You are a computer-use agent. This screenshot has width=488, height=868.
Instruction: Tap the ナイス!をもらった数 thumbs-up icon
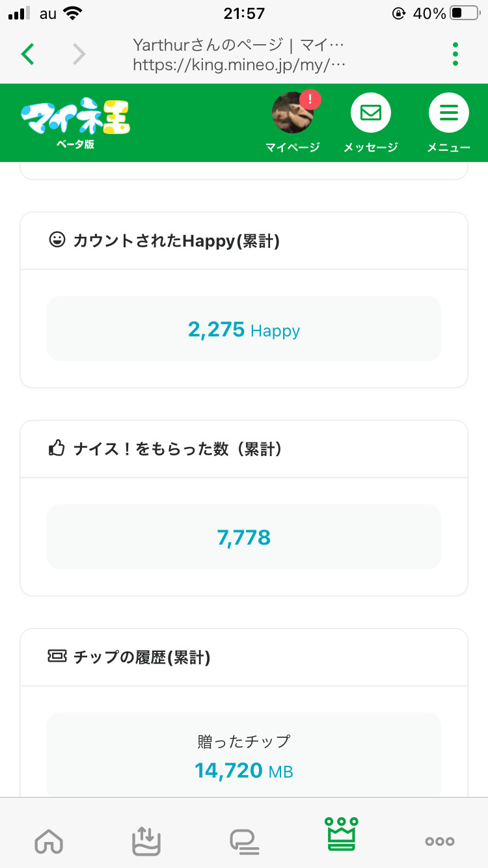tap(57, 448)
